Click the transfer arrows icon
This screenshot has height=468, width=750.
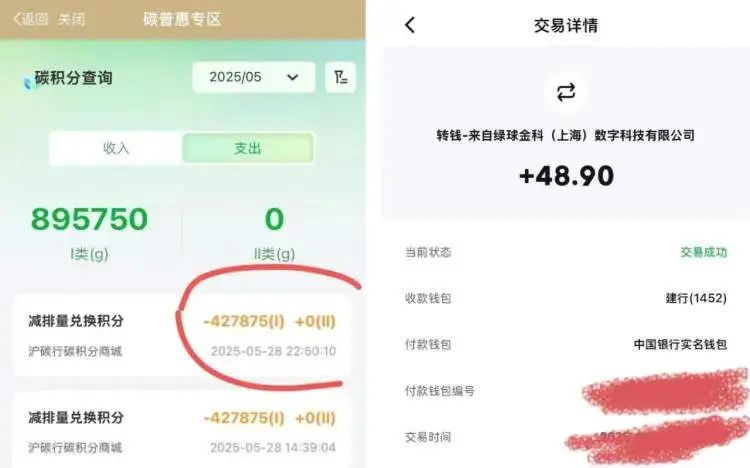[x=566, y=92]
